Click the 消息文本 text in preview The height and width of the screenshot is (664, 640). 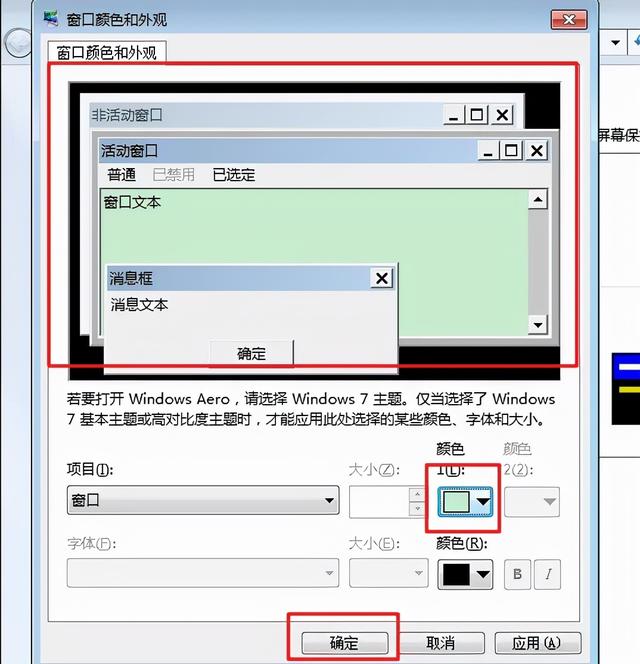pos(139,304)
